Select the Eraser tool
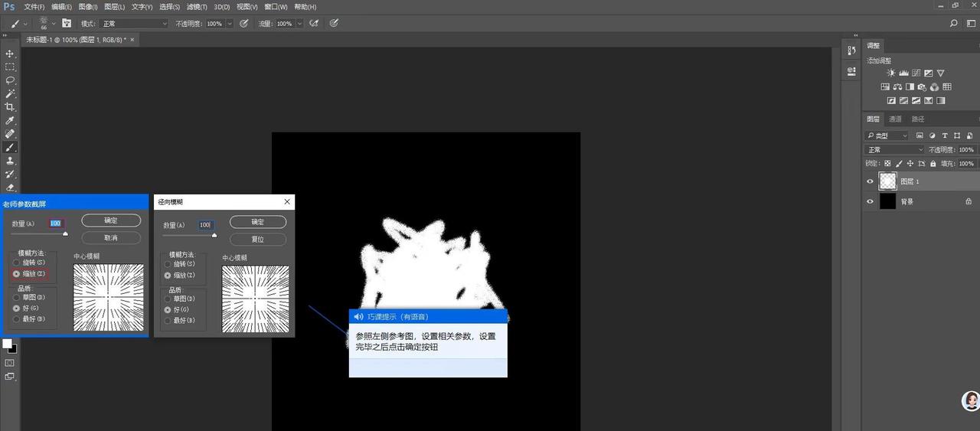This screenshot has width=980, height=431. 10,187
